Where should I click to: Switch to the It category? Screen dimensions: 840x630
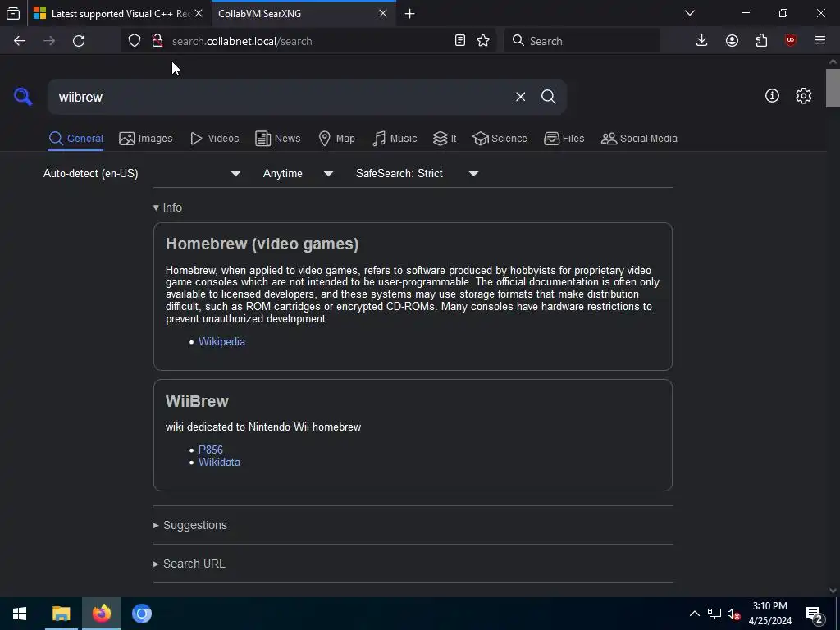pyautogui.click(x=445, y=139)
